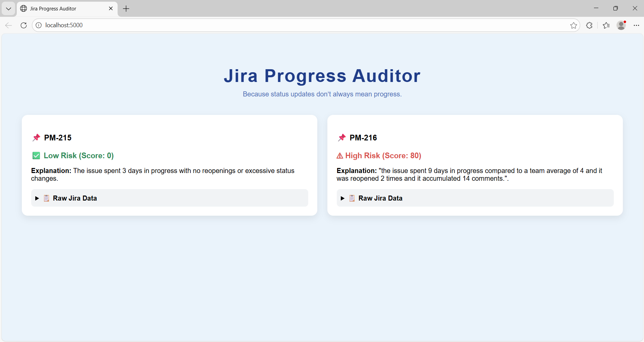The height and width of the screenshot is (342, 644).
Task: Click the site information icon in address bar
Action: click(x=39, y=25)
